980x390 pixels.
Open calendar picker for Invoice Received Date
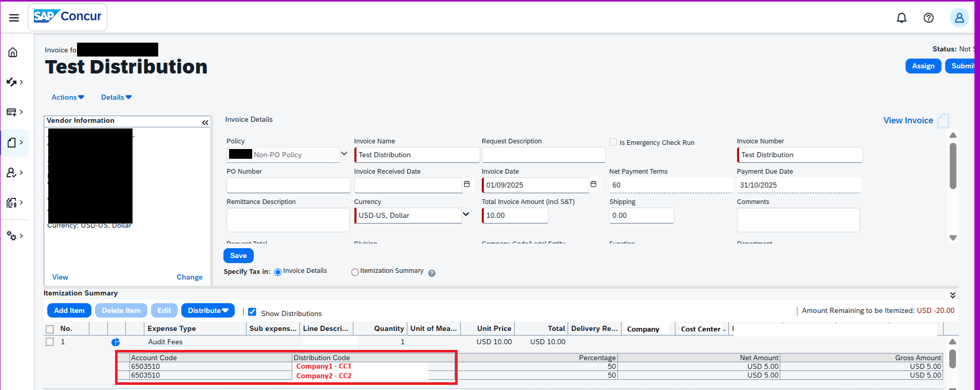pos(467,184)
